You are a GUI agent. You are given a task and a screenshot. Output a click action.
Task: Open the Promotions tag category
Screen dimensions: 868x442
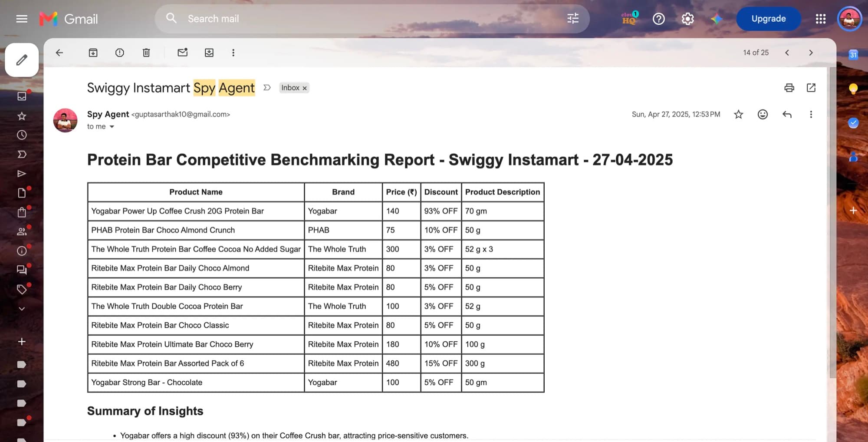tap(22, 289)
